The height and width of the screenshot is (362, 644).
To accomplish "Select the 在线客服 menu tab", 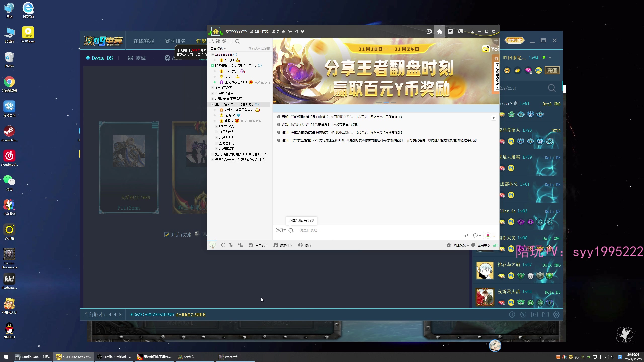I will pos(144,41).
